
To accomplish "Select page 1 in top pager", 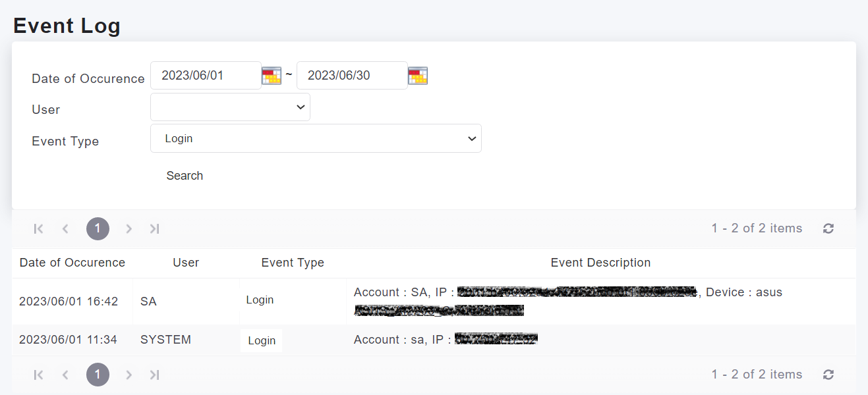I will (x=98, y=228).
